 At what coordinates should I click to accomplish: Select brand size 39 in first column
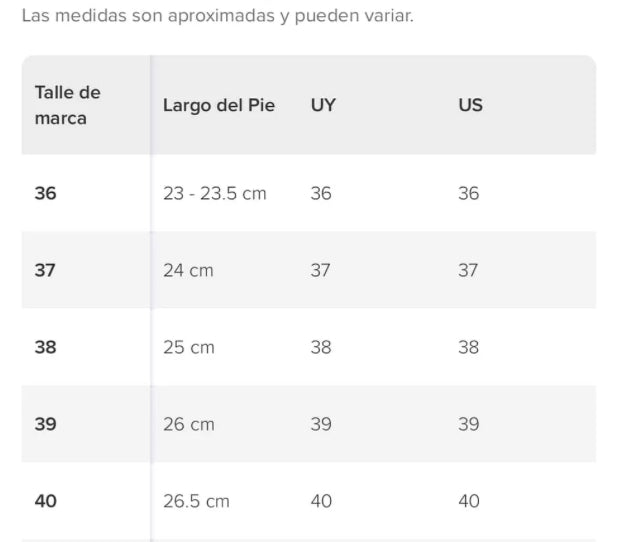[46, 424]
